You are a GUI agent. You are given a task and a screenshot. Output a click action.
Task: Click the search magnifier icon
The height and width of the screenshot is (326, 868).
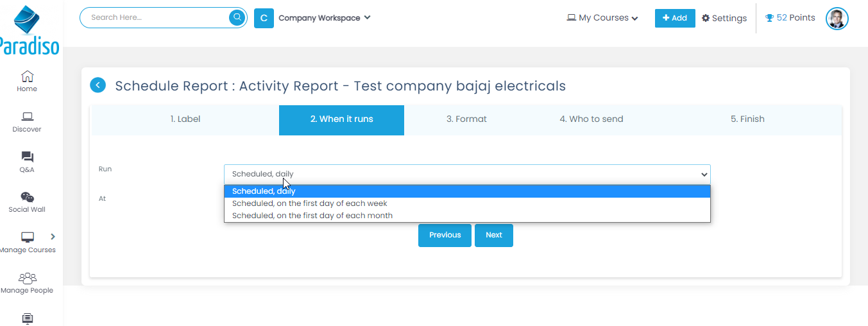(x=237, y=17)
